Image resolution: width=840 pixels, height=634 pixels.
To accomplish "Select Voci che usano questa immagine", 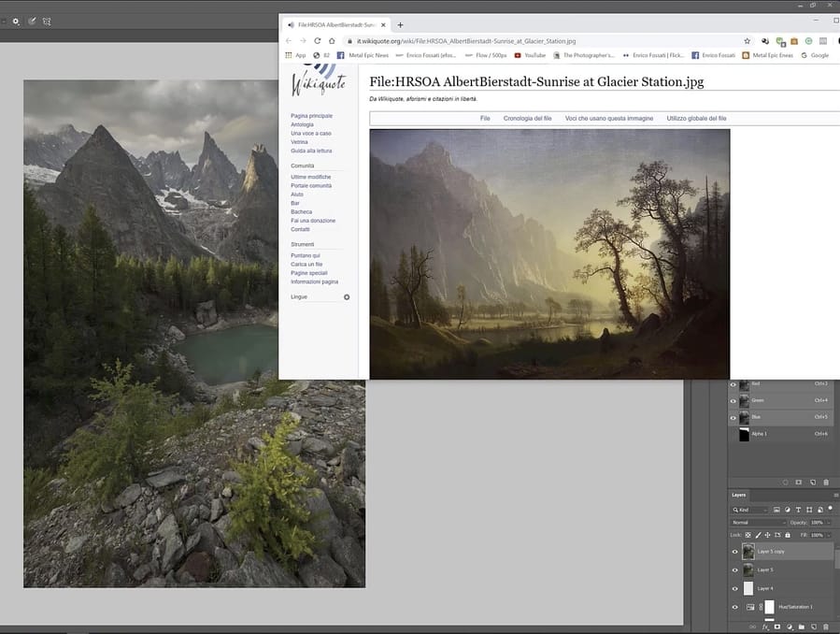I will click(x=609, y=119).
